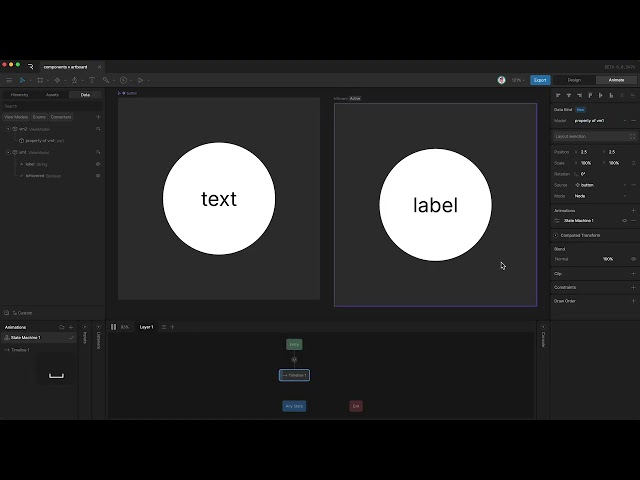The width and height of the screenshot is (640, 480).
Task: Open the hamburger menu in the toolbar
Action: point(9,80)
